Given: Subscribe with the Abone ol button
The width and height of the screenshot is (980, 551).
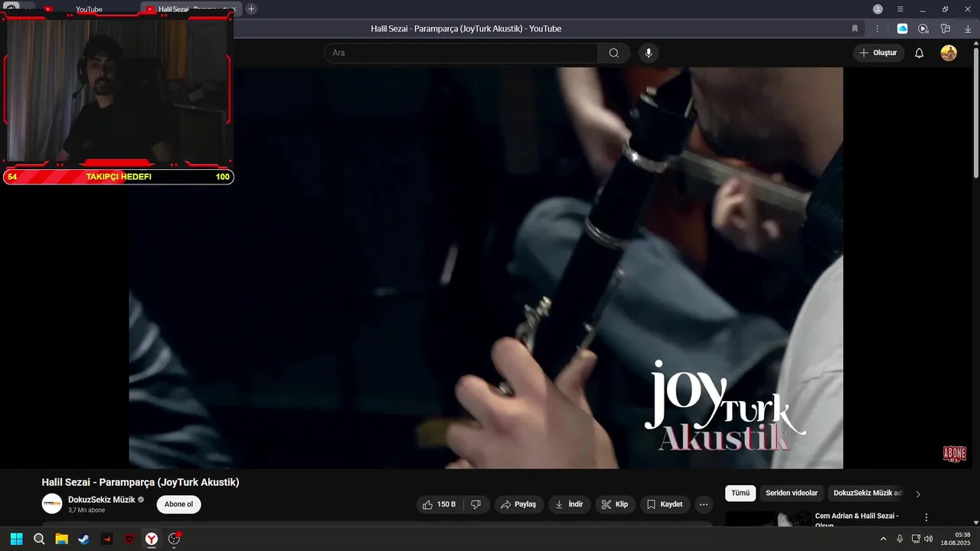Looking at the screenshot, I should pyautogui.click(x=179, y=504).
